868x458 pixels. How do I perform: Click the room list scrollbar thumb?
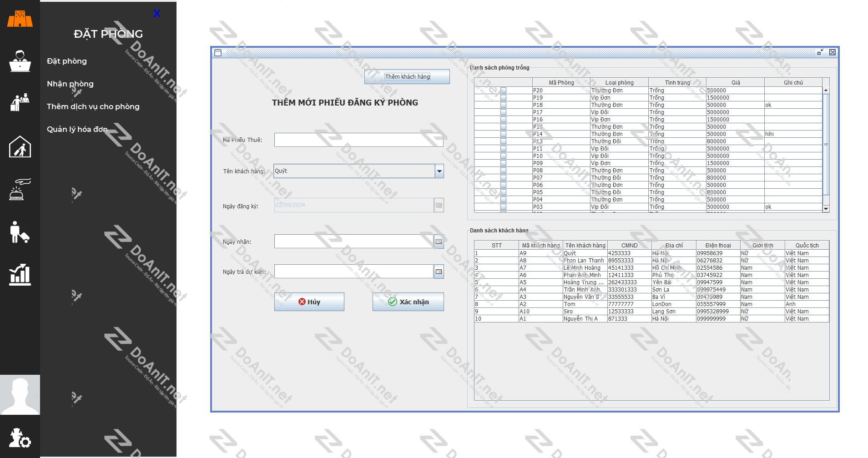(826, 144)
